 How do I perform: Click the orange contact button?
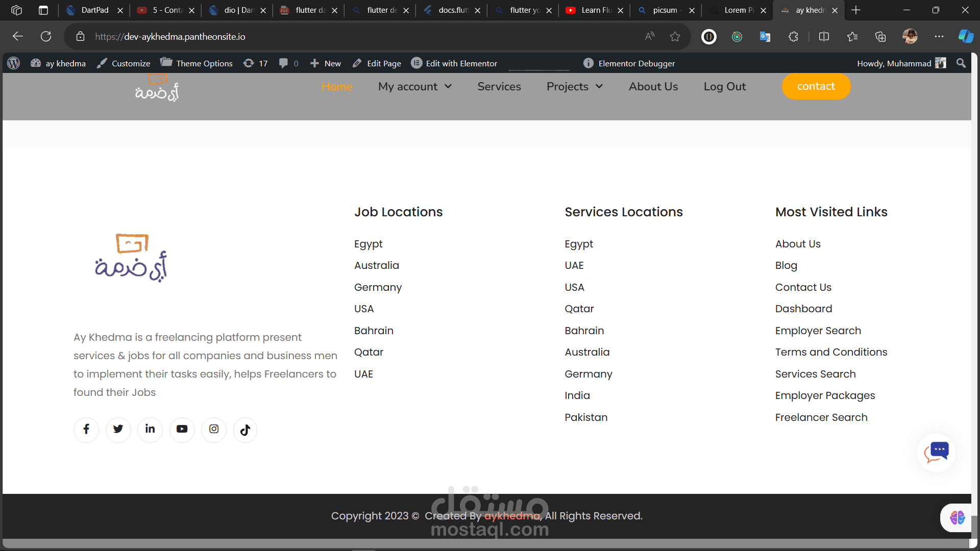[816, 87]
